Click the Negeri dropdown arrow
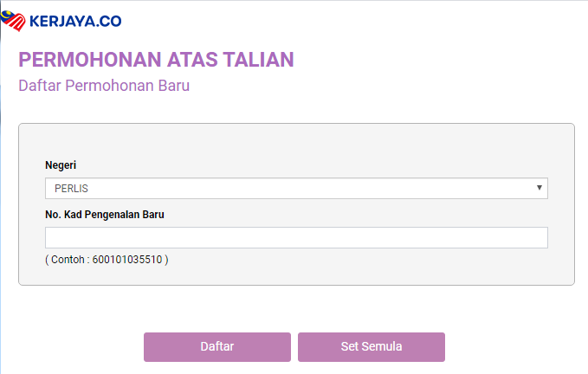 tap(539, 187)
